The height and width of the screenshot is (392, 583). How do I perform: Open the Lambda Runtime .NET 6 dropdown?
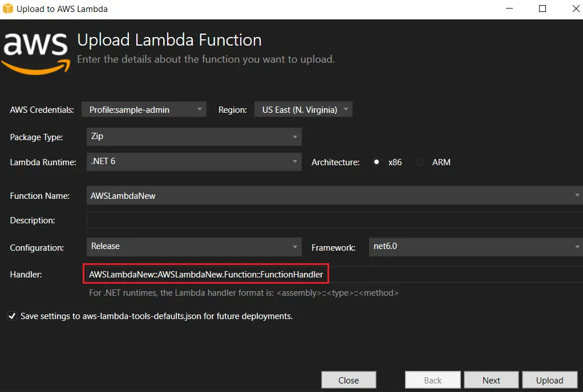[194, 161]
